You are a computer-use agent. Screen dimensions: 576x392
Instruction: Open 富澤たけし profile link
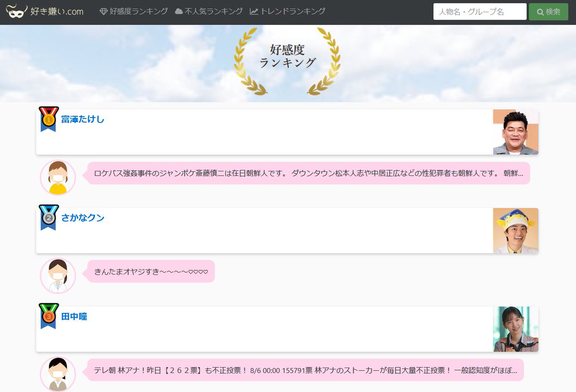point(83,119)
